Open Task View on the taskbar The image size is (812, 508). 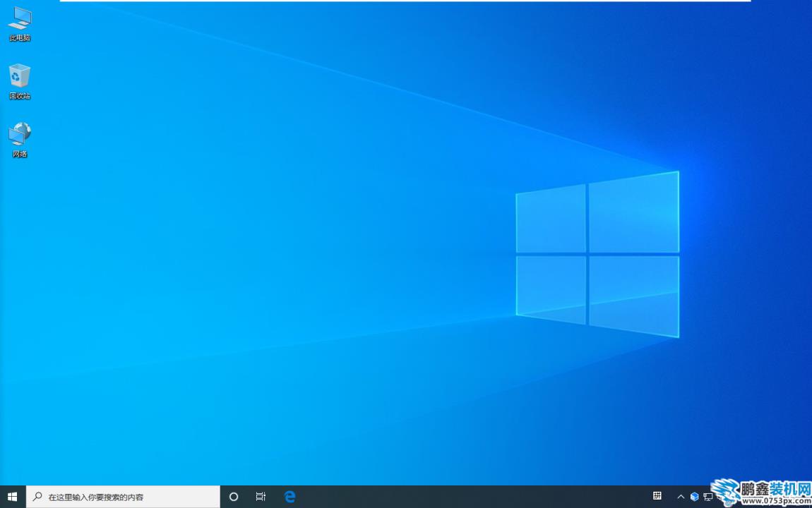261,497
